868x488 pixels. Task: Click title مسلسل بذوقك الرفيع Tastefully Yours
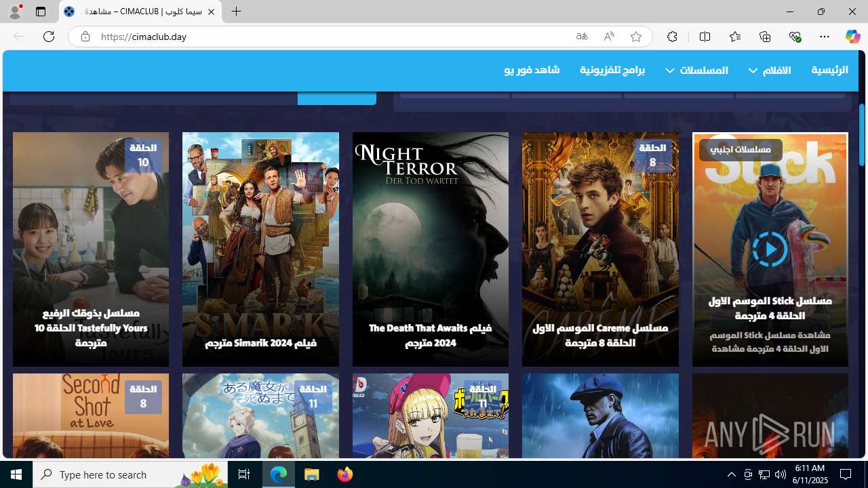click(91, 328)
